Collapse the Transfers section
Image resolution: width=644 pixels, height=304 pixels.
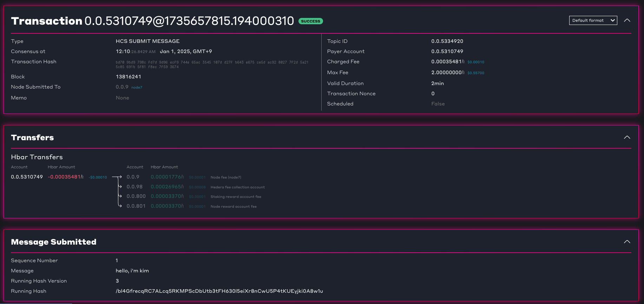(627, 137)
